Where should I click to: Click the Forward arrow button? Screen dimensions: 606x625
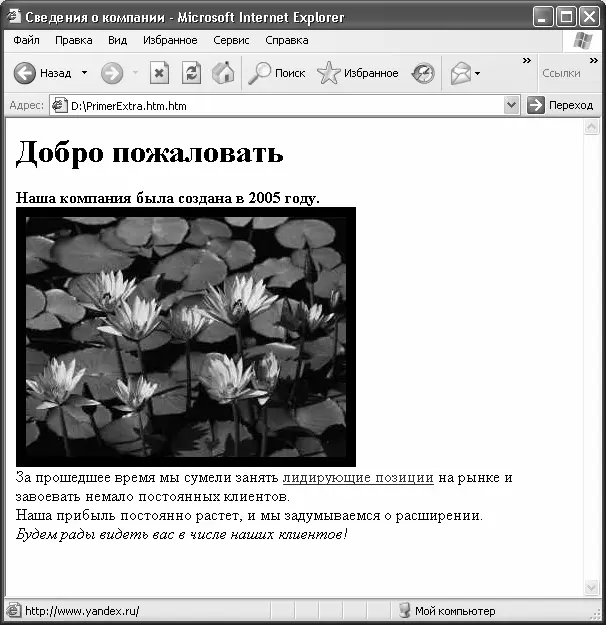[x=111, y=73]
